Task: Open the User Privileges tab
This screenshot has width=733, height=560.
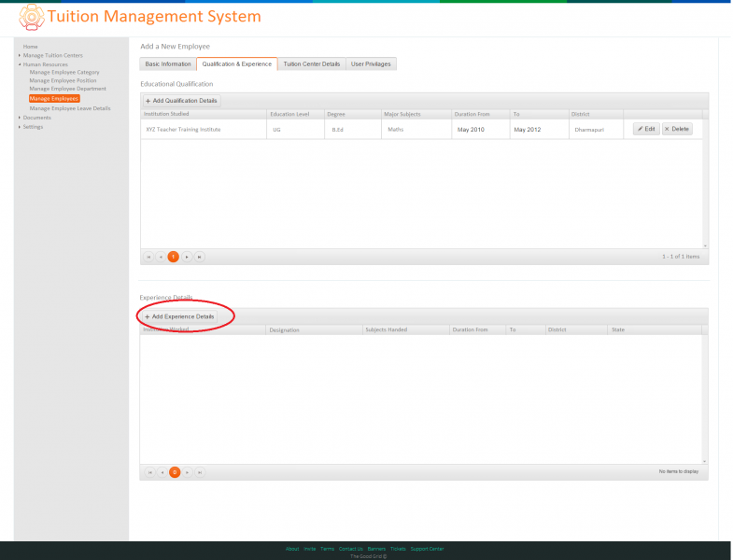Action: coord(371,64)
